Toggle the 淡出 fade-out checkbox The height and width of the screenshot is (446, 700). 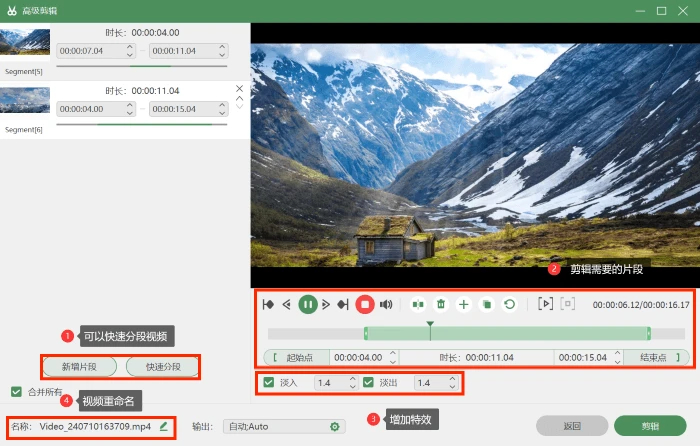point(368,382)
